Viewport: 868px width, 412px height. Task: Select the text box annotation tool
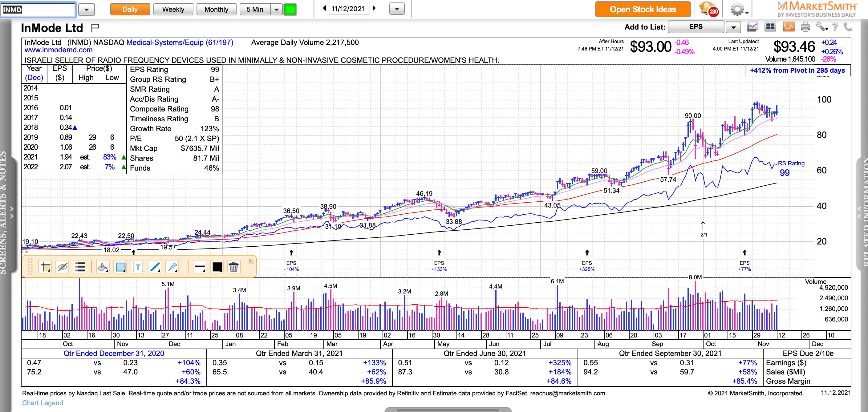pyautogui.click(x=137, y=267)
